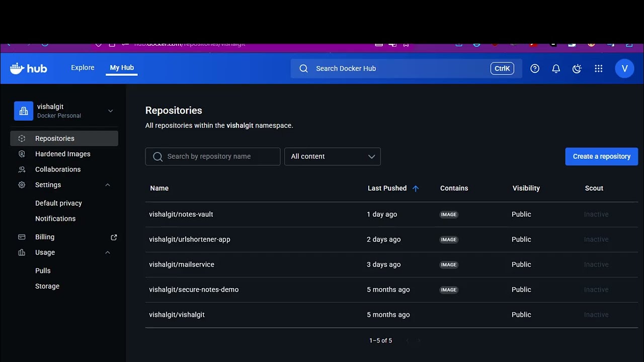Click the Repositories sidebar icon
644x362 pixels.
point(22,138)
